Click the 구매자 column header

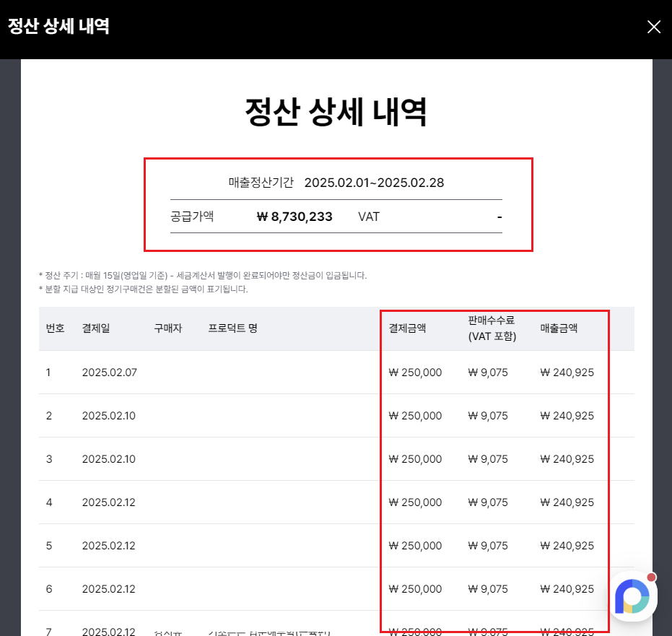pos(168,328)
